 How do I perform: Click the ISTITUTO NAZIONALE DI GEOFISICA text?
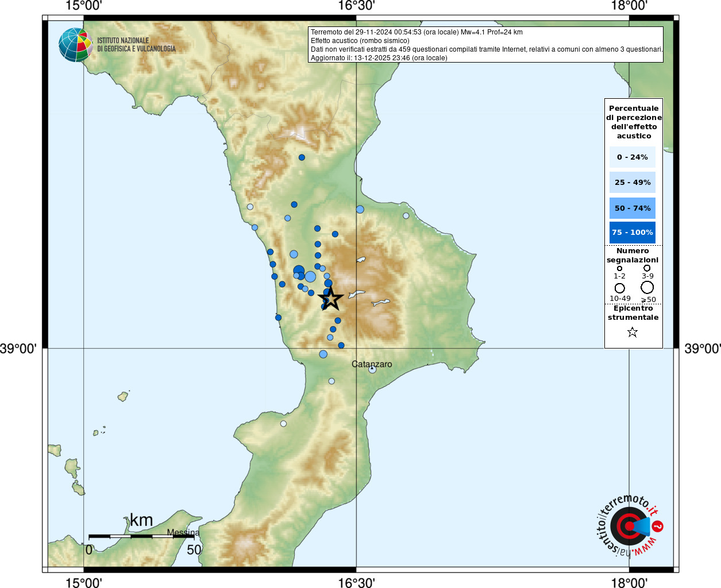pos(136,45)
